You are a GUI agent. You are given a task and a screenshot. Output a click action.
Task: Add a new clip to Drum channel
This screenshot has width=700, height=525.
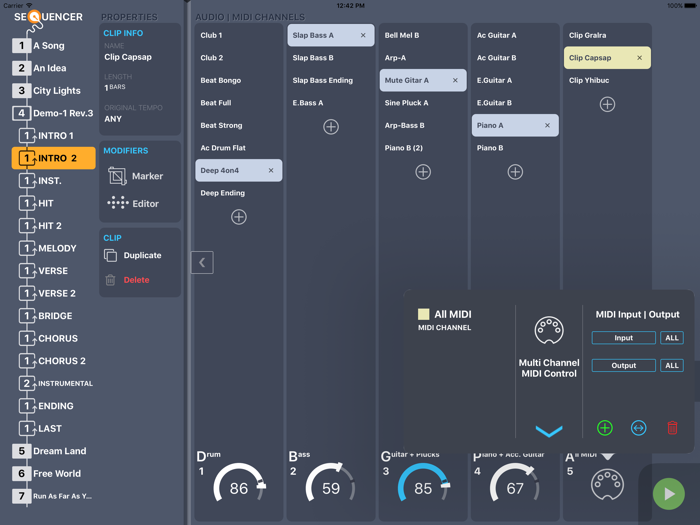coord(239,217)
